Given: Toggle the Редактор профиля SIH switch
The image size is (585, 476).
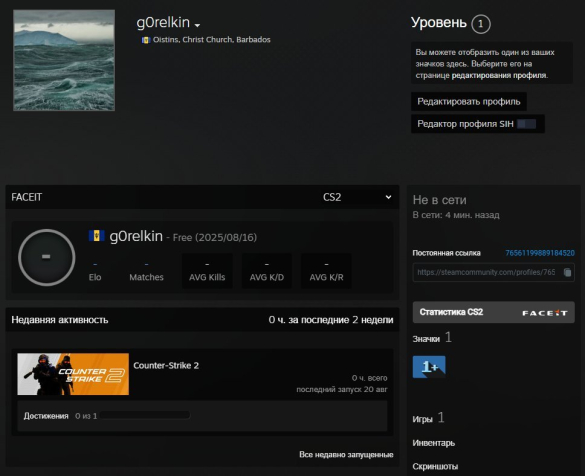Looking at the screenshot, I should (x=527, y=124).
